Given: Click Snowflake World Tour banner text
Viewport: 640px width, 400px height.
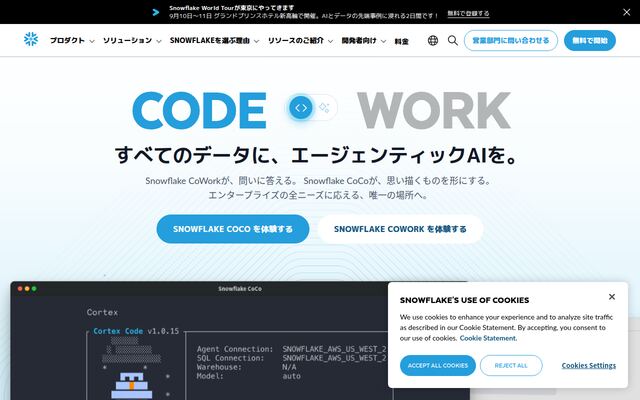Looking at the screenshot, I should 231,8.
